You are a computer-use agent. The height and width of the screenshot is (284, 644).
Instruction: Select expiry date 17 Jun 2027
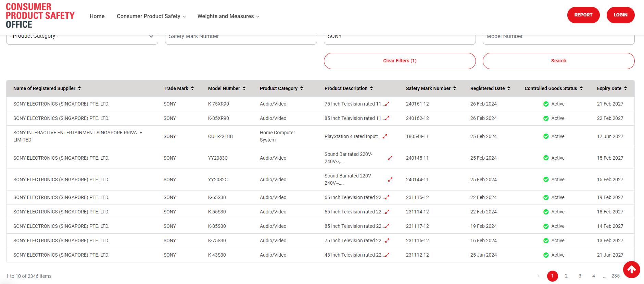610,136
